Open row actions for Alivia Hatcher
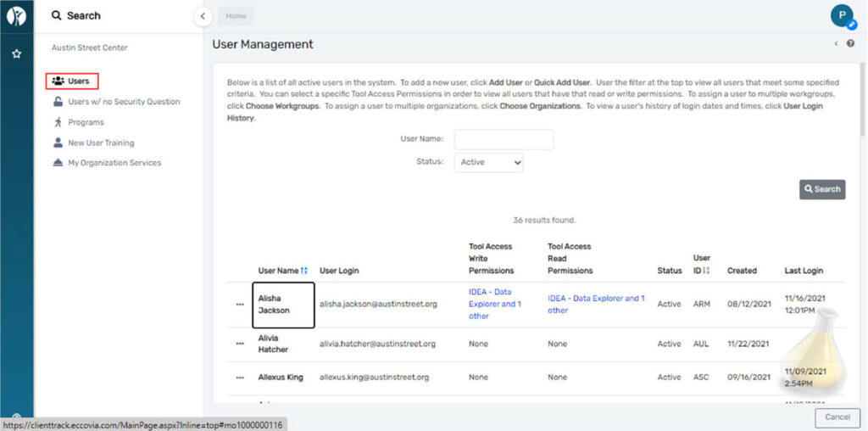This screenshot has height=431, width=868. [x=240, y=344]
